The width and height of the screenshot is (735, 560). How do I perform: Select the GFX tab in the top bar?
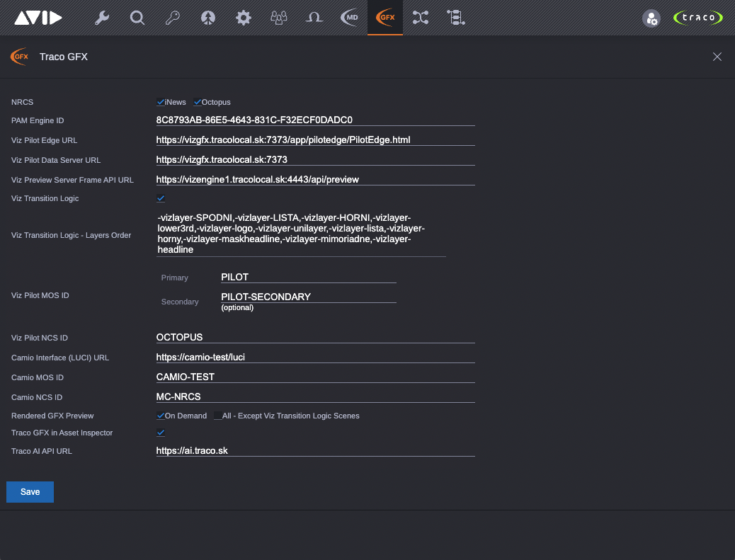point(384,17)
